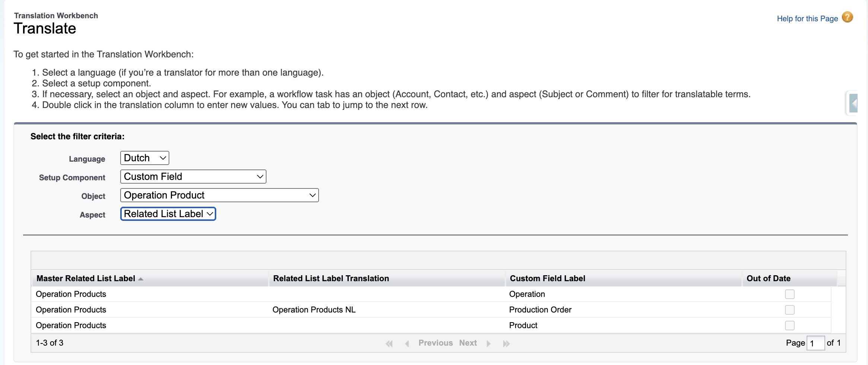Expand the collapsed side panel arrow
Viewport: 868px width, 365px height.
coord(853,103)
